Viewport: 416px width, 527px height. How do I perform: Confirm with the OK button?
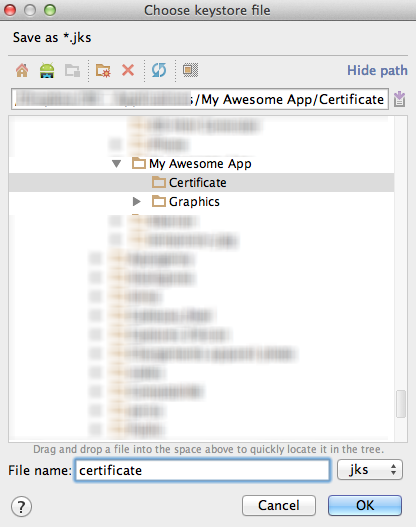click(x=365, y=505)
